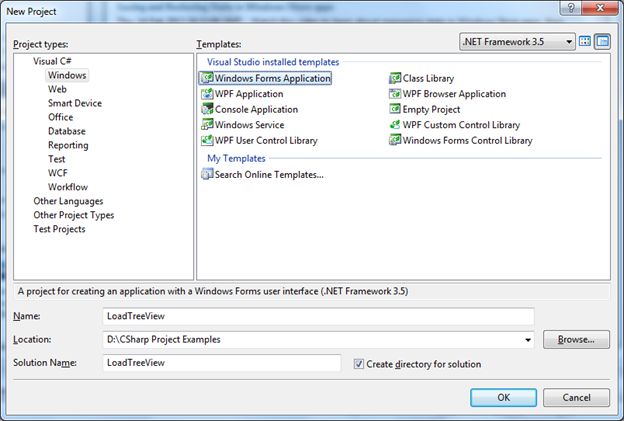Select Reporting project type
This screenshot has height=421, width=624.
click(x=68, y=145)
